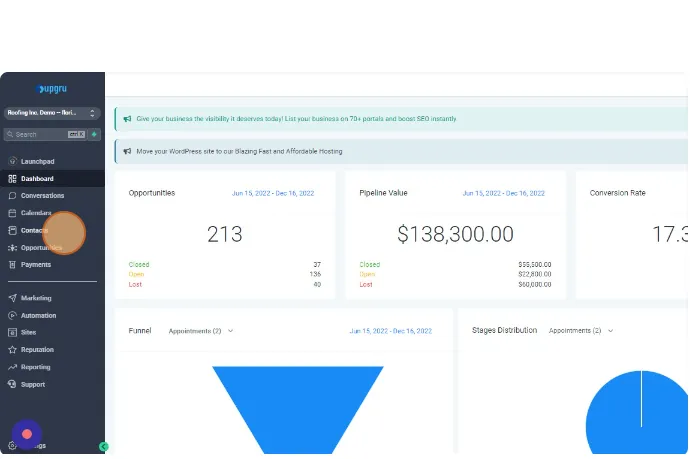Click the Stages Distribution card title
The height and width of the screenshot is (459, 690).
[504, 330]
